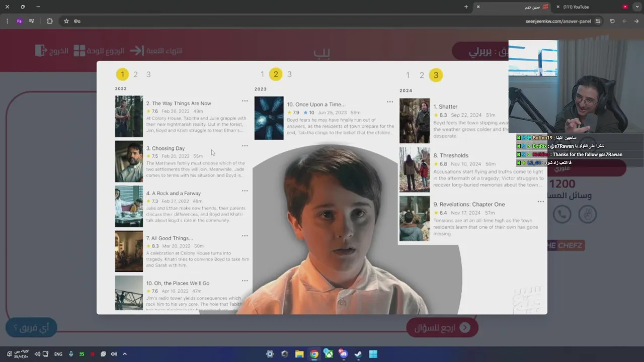Click the Shatter episode thumbnail
Screen dimensions: 644x362
click(x=415, y=121)
